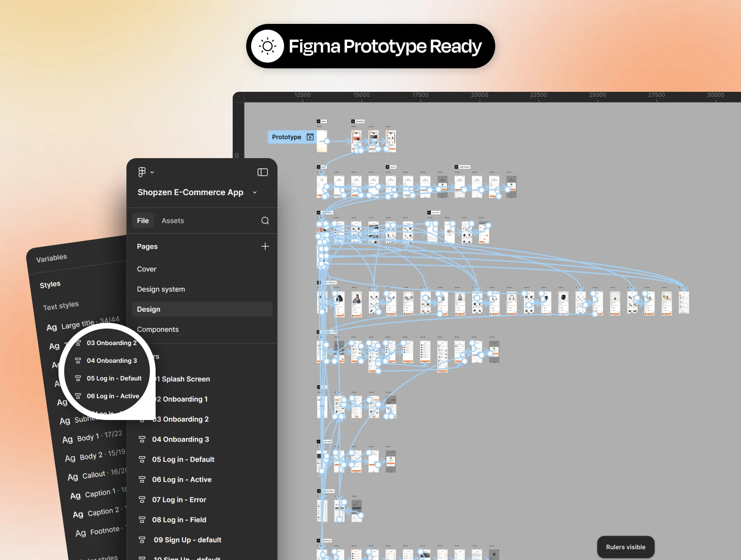Click the frame icon beside 09 Sign Up - default
741x560 pixels.
tap(142, 540)
